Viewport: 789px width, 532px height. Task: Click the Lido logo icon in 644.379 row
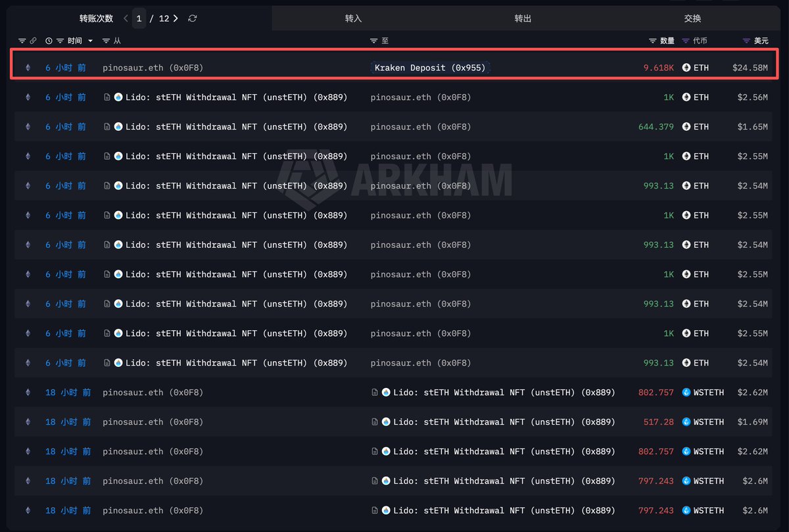click(x=118, y=127)
